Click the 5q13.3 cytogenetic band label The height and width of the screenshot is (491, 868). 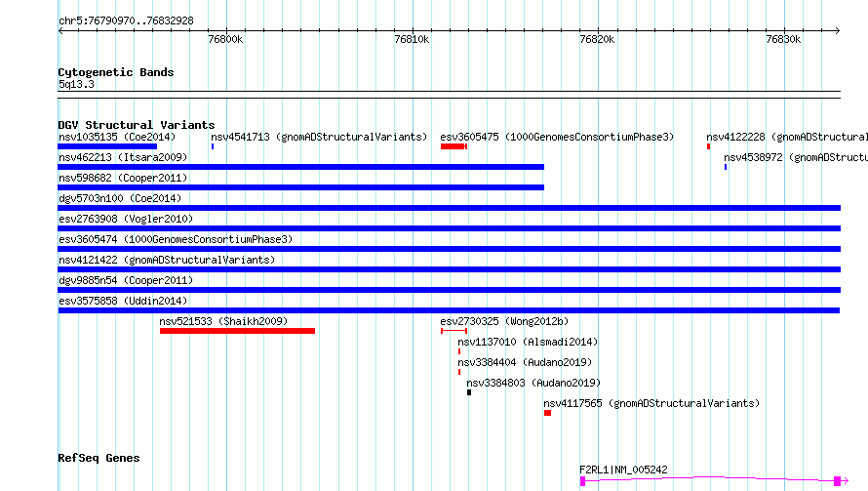[x=76, y=84]
